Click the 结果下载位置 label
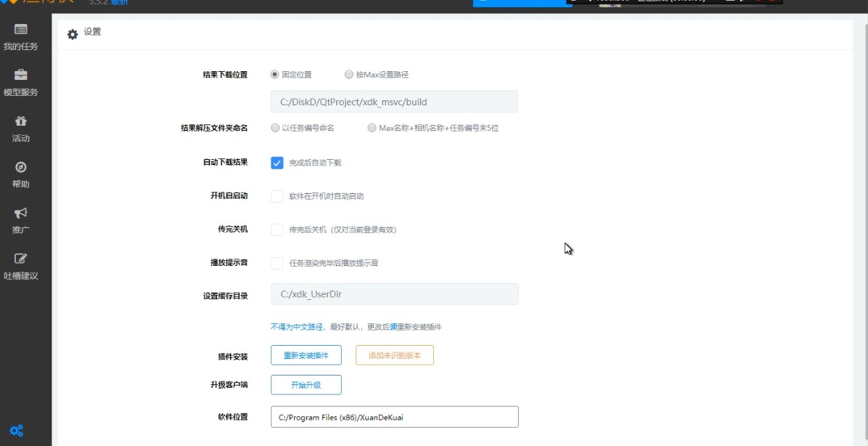 225,75
